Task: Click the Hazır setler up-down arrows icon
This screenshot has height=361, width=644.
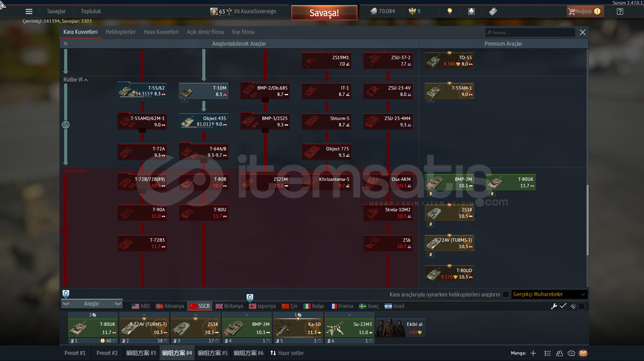Action: pyautogui.click(x=273, y=353)
